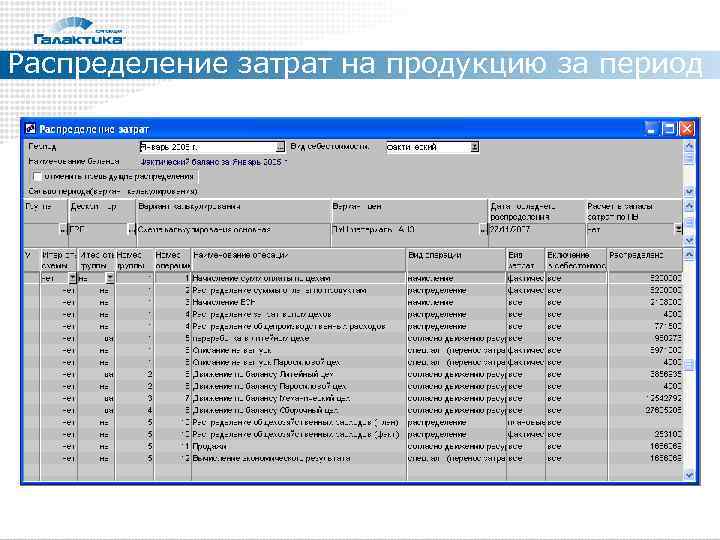Close the Распределение затрат window
Image resolution: width=720 pixels, height=540 pixels.
click(686, 129)
